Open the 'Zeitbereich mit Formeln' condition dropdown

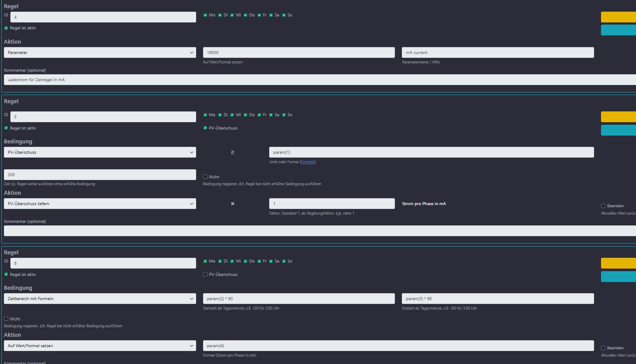tap(100, 299)
